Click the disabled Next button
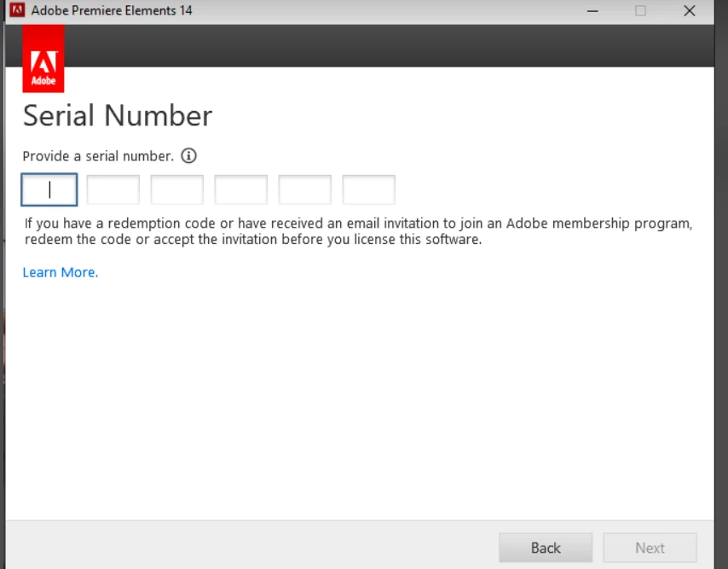Viewport: 728px width, 569px height. (650, 548)
